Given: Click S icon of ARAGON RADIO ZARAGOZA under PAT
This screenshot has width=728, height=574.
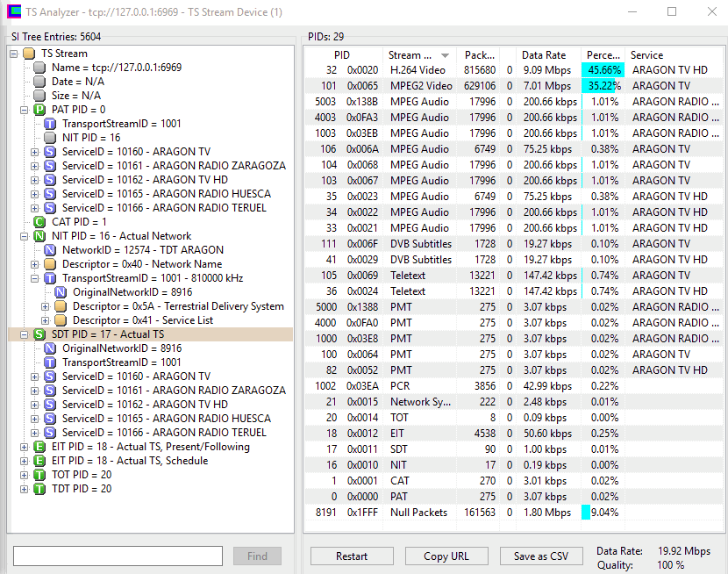Looking at the screenshot, I should tap(50, 166).
